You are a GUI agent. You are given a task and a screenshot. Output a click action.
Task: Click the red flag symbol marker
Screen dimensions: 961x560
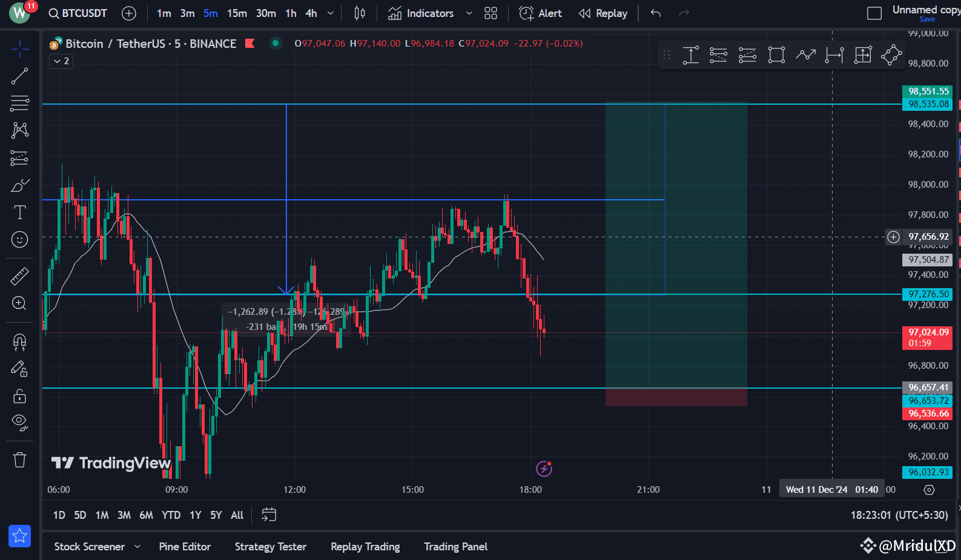click(x=249, y=43)
